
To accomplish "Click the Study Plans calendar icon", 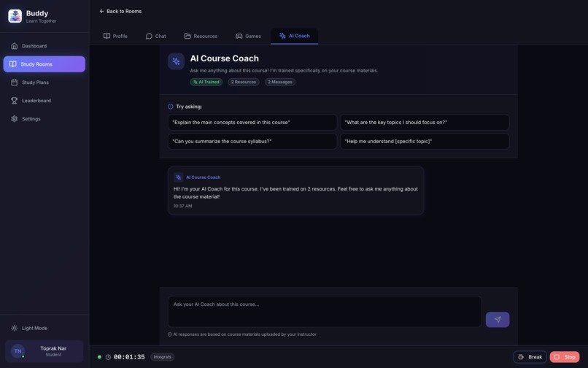I will click(15, 83).
